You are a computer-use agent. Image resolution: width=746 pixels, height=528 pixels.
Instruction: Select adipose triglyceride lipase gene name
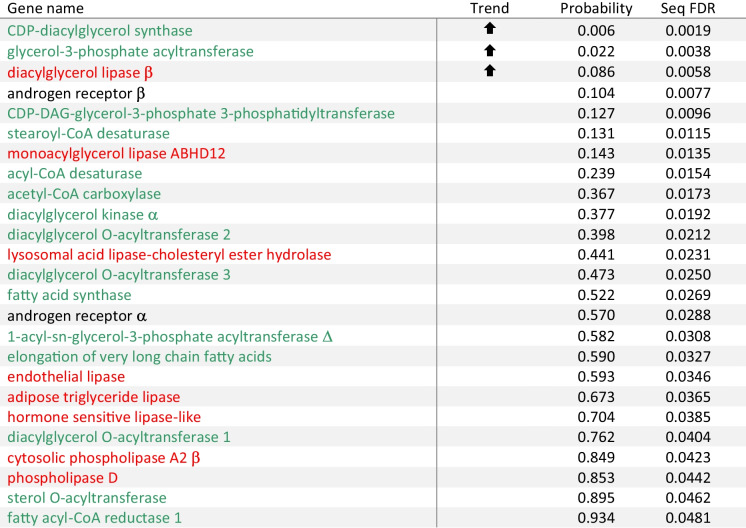[x=94, y=397]
